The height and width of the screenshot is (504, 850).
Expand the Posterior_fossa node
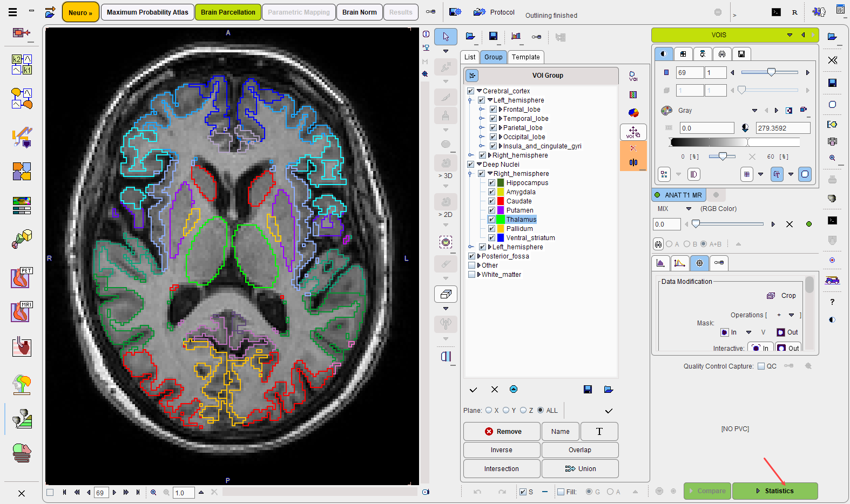pyautogui.click(x=479, y=256)
